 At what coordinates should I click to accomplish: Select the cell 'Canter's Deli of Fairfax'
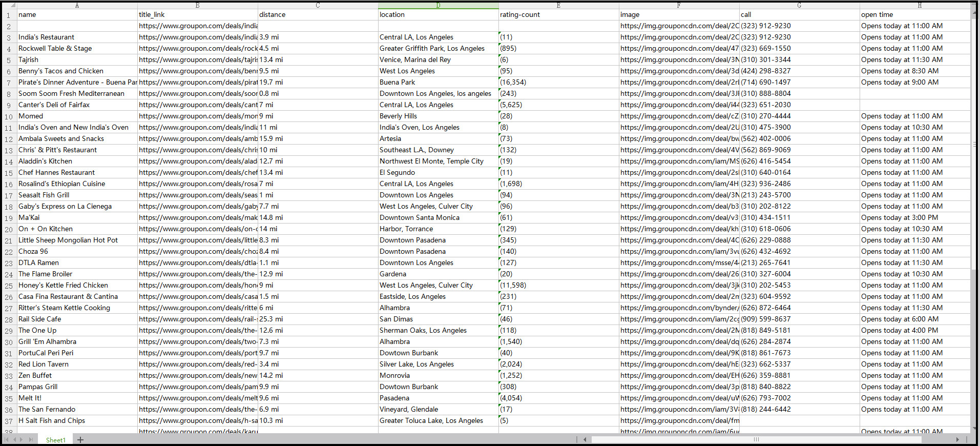tap(77, 105)
